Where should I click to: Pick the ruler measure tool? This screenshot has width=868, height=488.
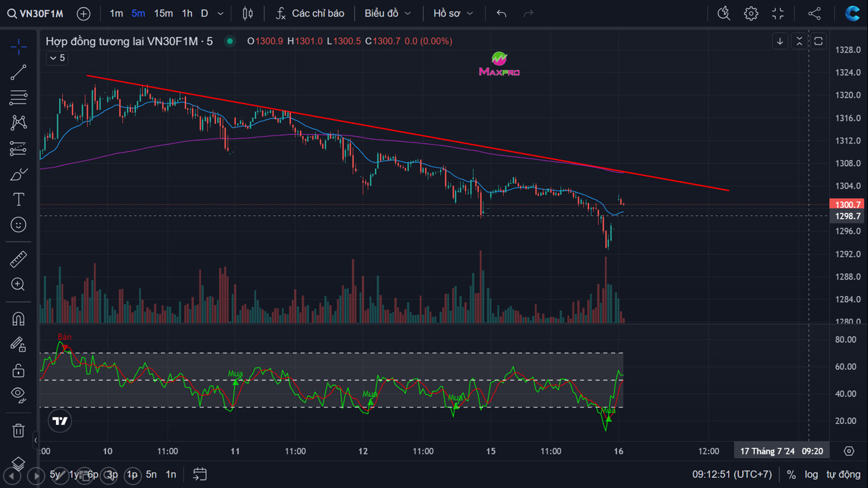(18, 259)
